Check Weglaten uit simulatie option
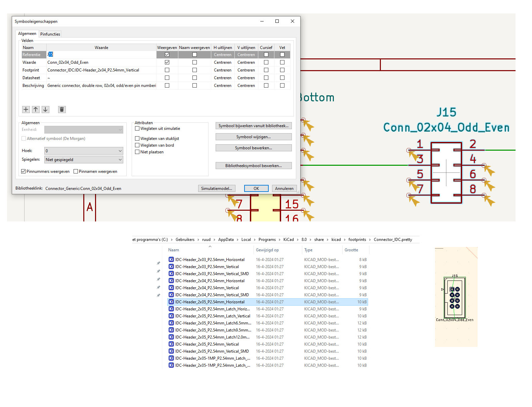Viewport: 532px width, 407px height. pyautogui.click(x=137, y=128)
